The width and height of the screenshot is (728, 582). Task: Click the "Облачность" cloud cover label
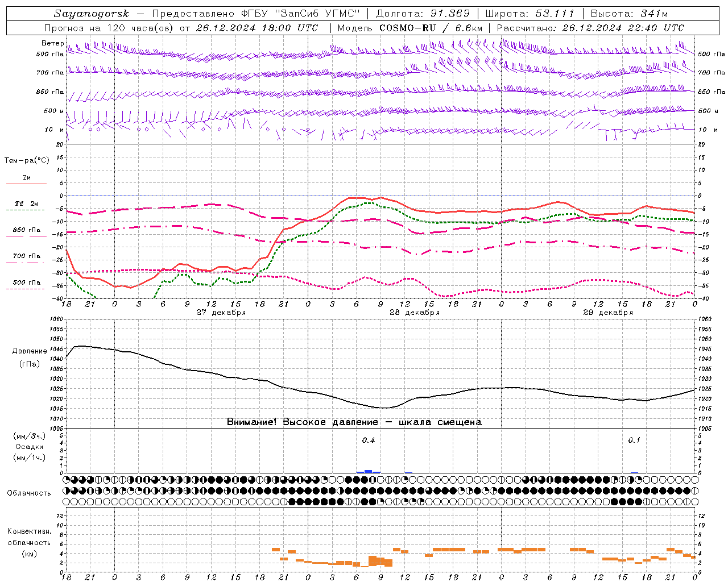29,493
